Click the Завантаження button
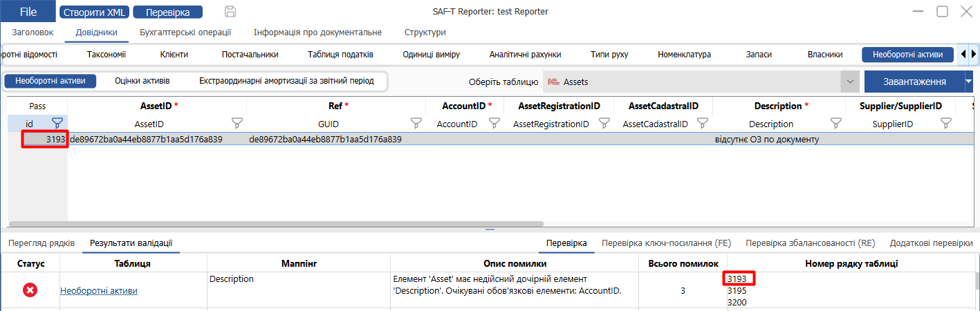The height and width of the screenshot is (311, 980). click(x=914, y=82)
